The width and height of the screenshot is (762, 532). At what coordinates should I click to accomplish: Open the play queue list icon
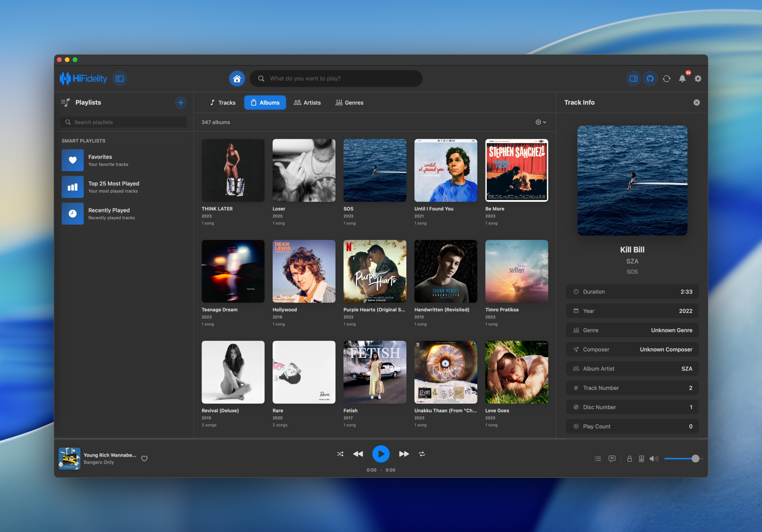pyautogui.click(x=597, y=459)
